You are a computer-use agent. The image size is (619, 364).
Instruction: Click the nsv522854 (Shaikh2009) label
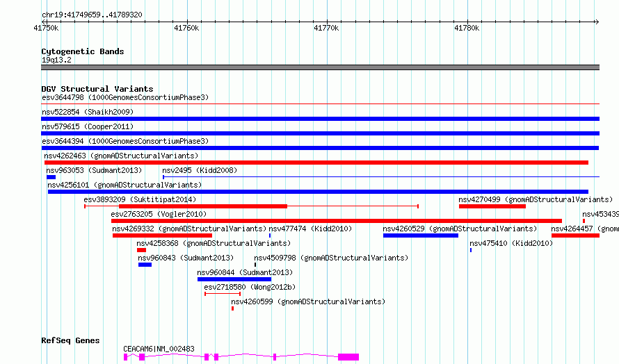(88, 112)
